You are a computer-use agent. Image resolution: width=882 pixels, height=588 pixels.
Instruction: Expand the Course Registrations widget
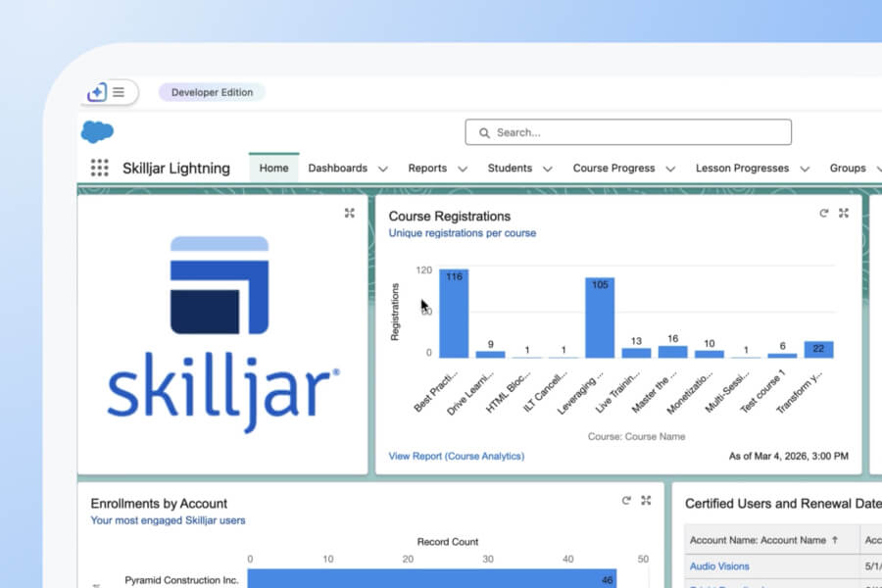tap(843, 213)
